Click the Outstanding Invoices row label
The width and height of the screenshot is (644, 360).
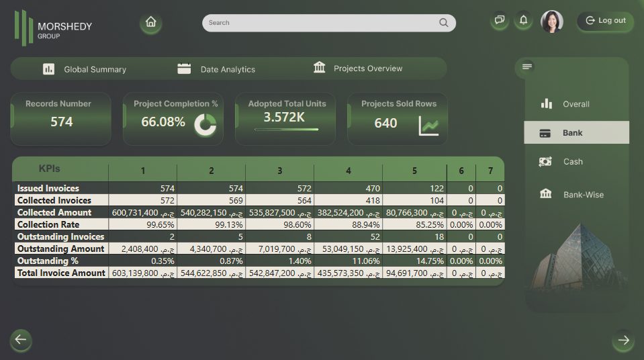click(61, 236)
